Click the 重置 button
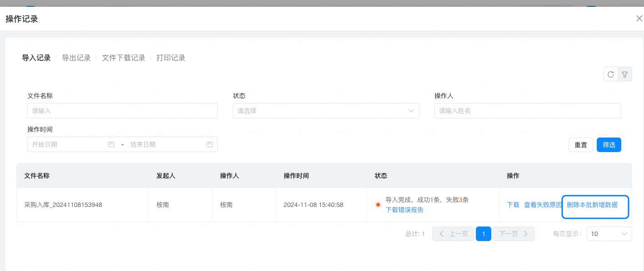Viewport: 644px width, 271px height. [x=581, y=145]
